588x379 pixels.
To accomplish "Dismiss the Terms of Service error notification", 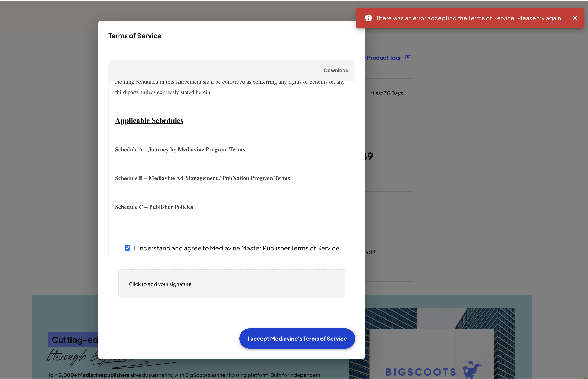I will 575,18.
